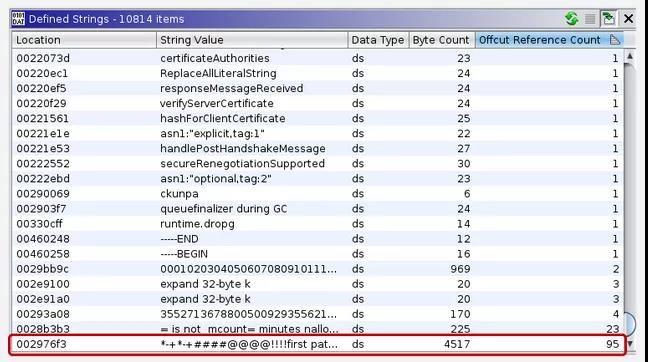Select the asn1:"optional,tag:2" string
Viewport: 648px width, 362px height.
tap(216, 179)
